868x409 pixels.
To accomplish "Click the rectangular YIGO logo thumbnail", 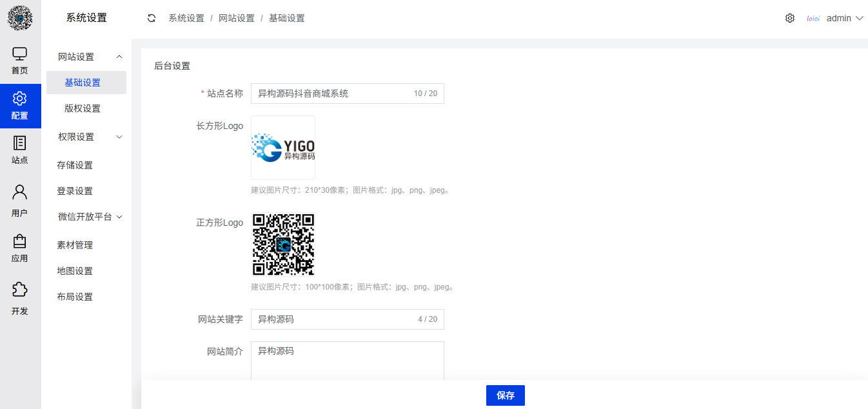I will tap(282, 147).
